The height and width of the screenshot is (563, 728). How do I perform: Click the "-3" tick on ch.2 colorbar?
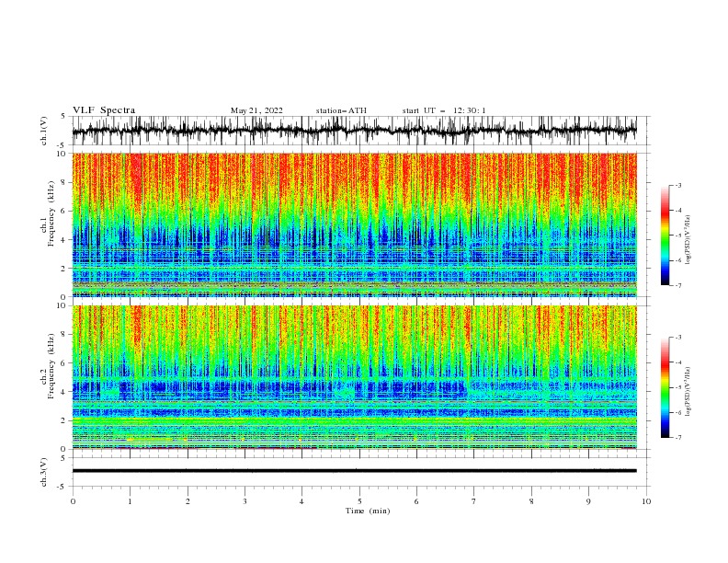pos(678,338)
